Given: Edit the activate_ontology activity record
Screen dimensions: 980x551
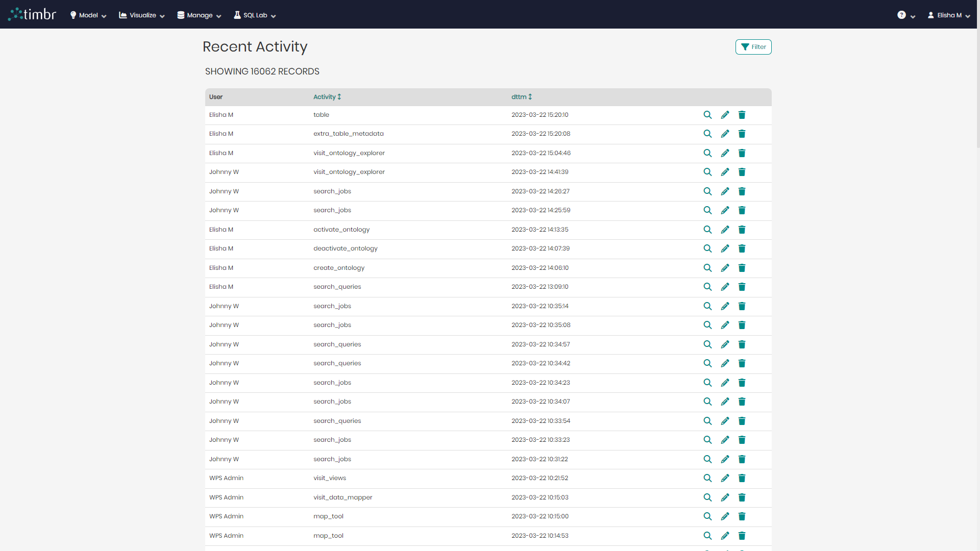Looking at the screenshot, I should [725, 230].
